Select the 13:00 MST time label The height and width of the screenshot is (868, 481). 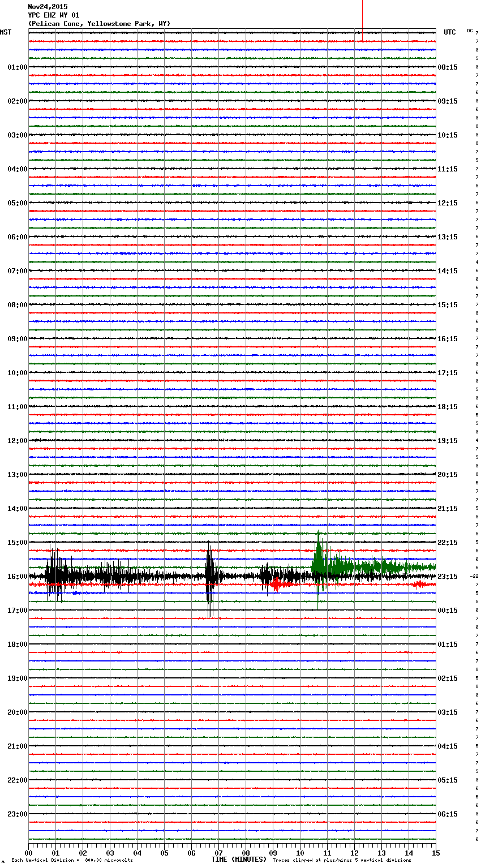tap(18, 475)
